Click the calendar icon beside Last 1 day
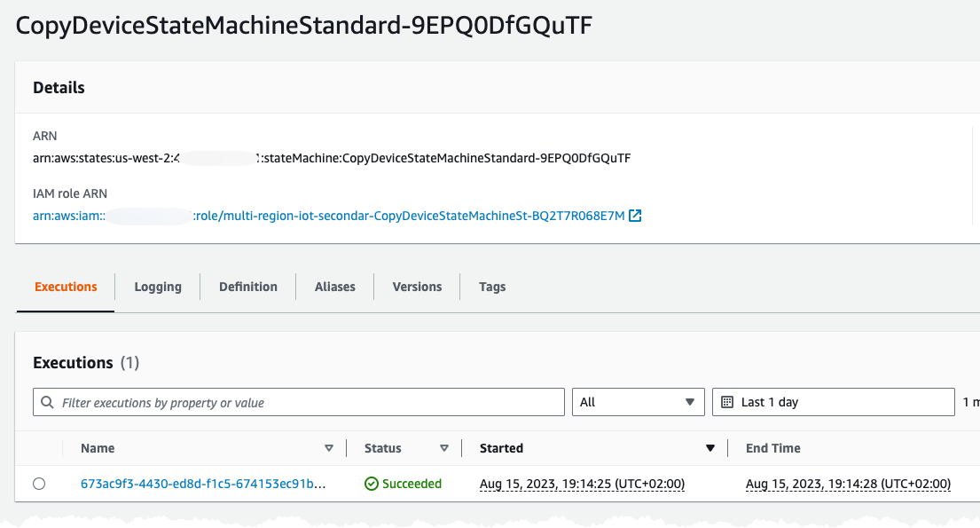The height and width of the screenshot is (528, 980). [x=727, y=402]
